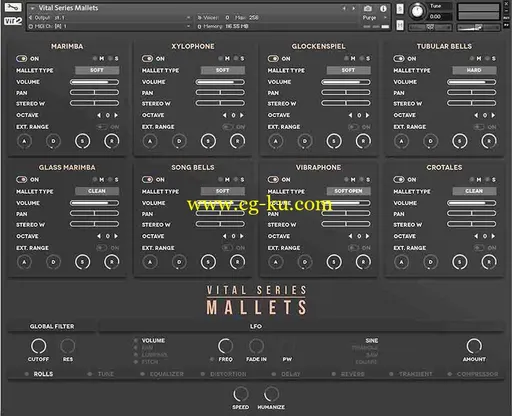Click the Xylophone Decay knob

pyautogui.click(x=179, y=141)
